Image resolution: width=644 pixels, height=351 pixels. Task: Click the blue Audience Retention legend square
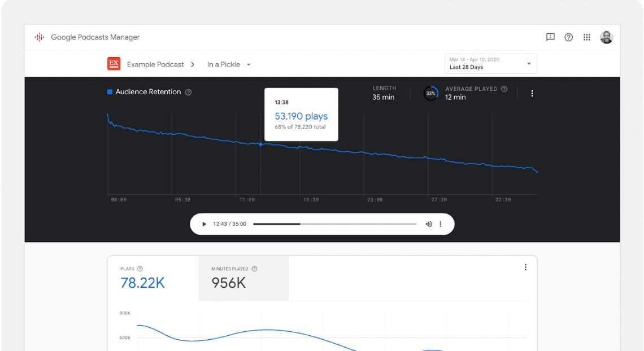pyautogui.click(x=110, y=92)
